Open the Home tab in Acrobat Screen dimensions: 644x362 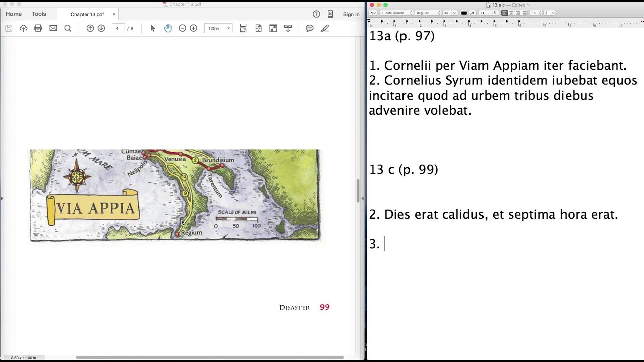click(14, 14)
